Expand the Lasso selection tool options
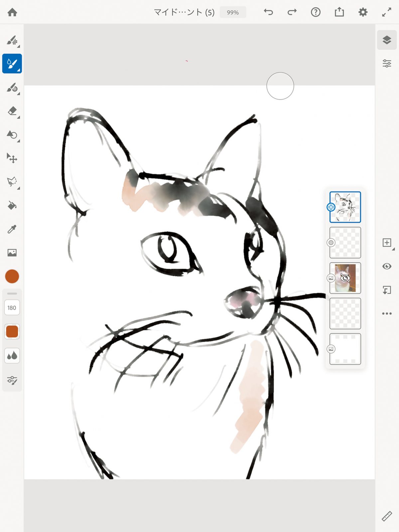This screenshot has width=399, height=532. point(13,182)
